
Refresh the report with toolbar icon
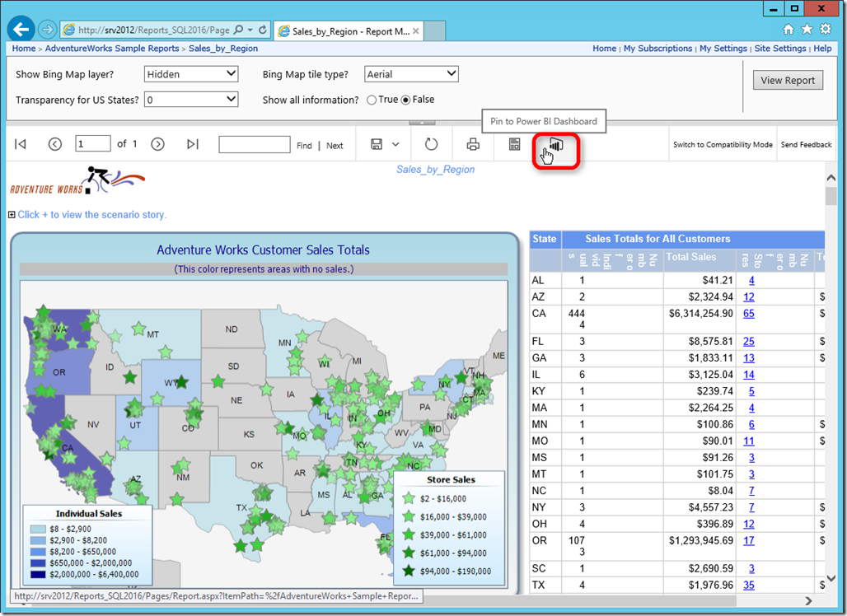431,144
